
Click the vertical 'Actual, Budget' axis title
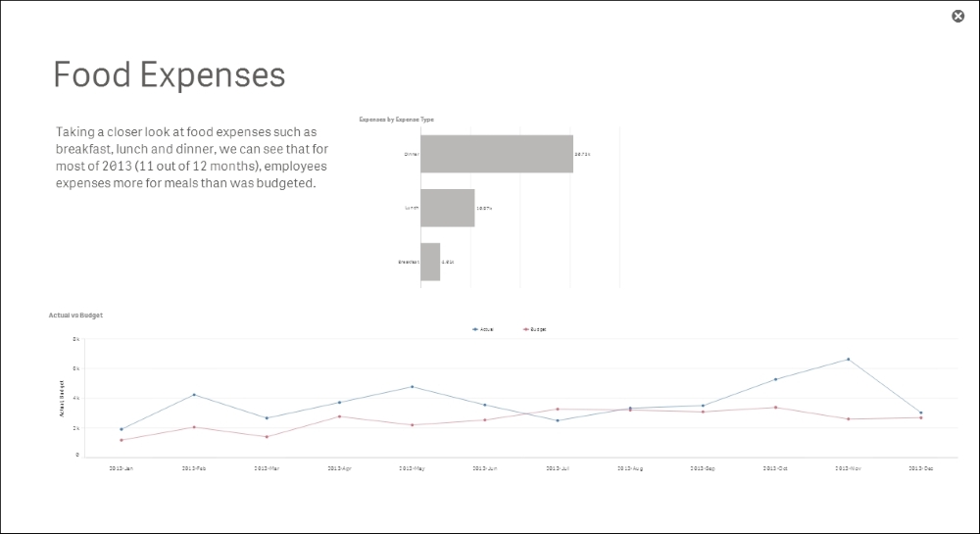point(62,399)
